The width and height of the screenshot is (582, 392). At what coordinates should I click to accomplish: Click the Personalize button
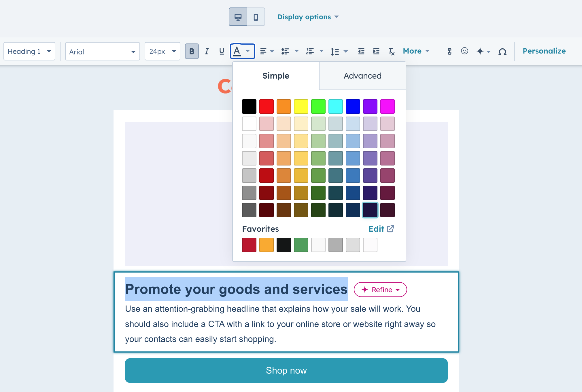(544, 51)
